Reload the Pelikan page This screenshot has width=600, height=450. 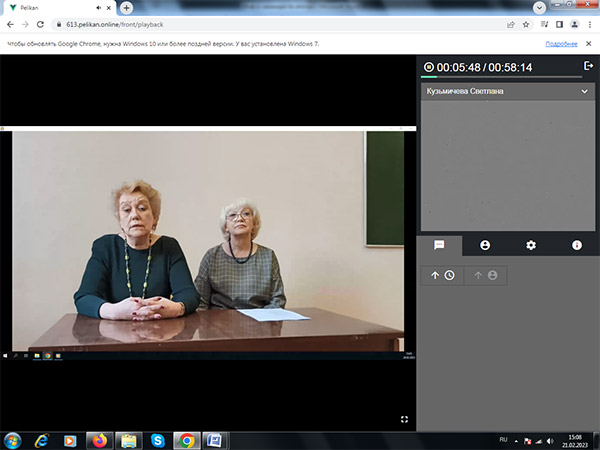[40, 24]
